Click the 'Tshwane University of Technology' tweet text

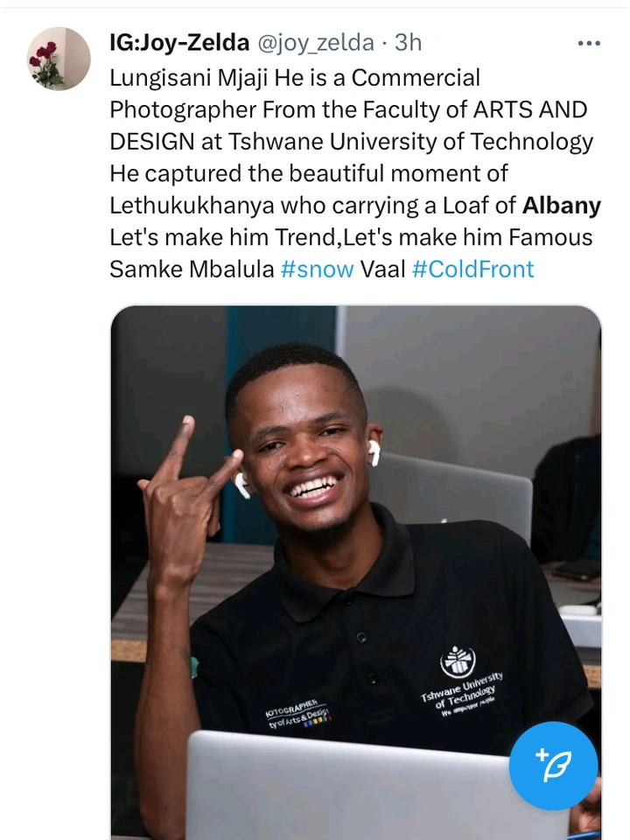click(x=411, y=142)
